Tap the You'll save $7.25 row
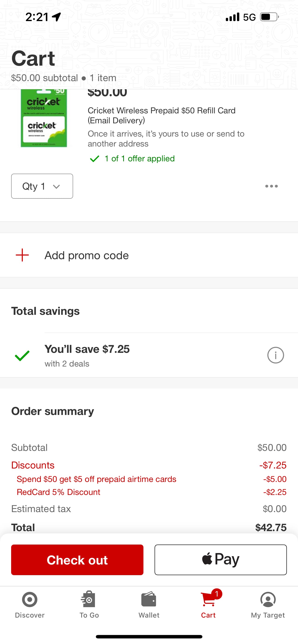This screenshot has width=298, height=644. pyautogui.click(x=87, y=355)
